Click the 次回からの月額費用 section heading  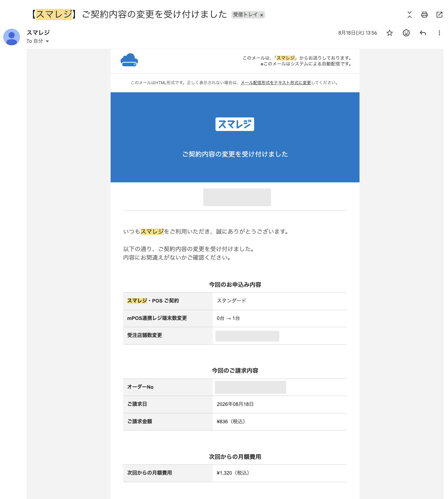[x=235, y=457]
